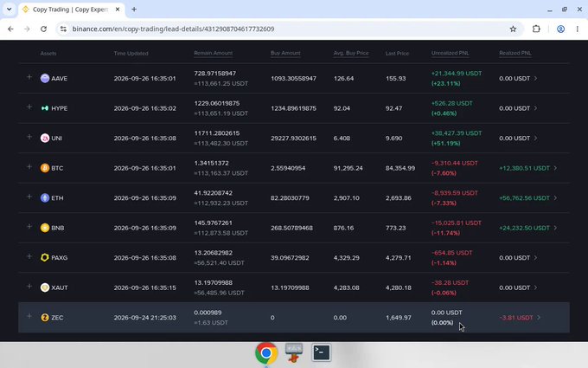Open HYPE realized PNL details arrow
This screenshot has height=368, width=588.
535,108
